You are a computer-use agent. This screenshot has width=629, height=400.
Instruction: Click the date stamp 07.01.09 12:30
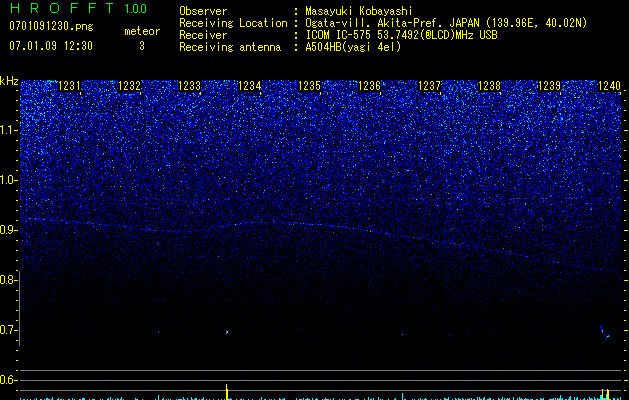point(51,46)
